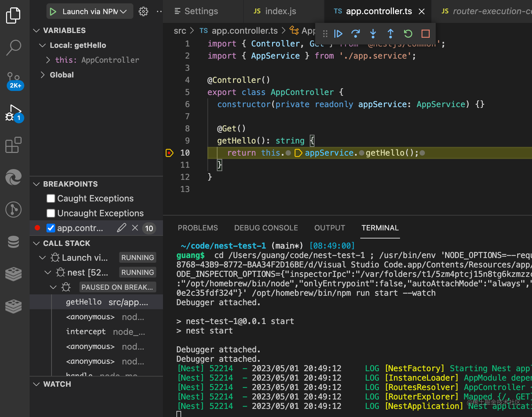This screenshot has height=417, width=532.
Task: Switch to the DEBUG CONSOLE tab
Action: [x=266, y=228]
